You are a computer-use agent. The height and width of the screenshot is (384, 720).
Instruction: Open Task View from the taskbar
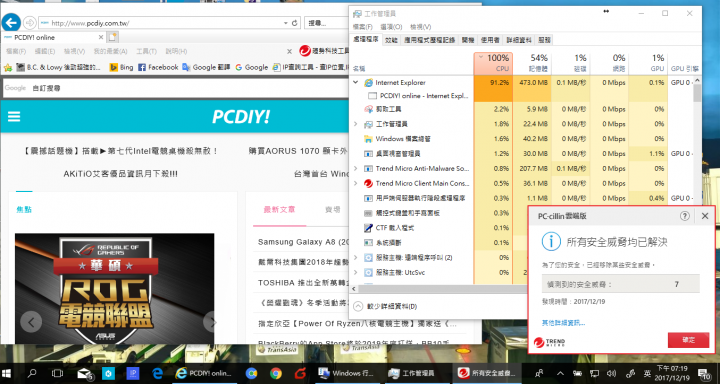pyautogui.click(x=57, y=373)
